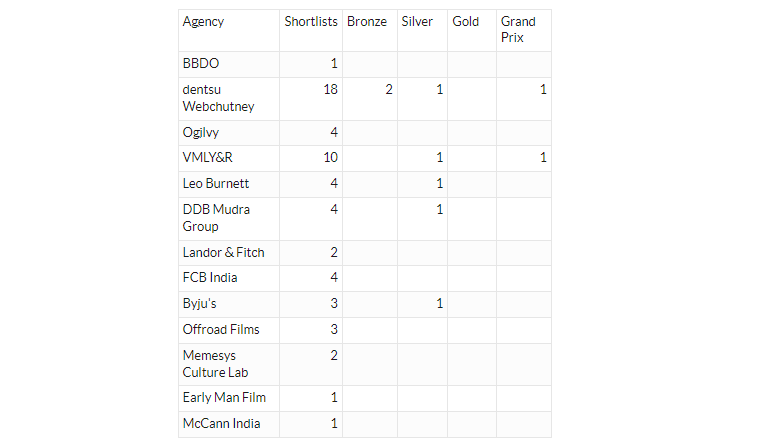This screenshot has height=448, width=758.
Task: Select the Byju's agency cell
Action: click(229, 304)
